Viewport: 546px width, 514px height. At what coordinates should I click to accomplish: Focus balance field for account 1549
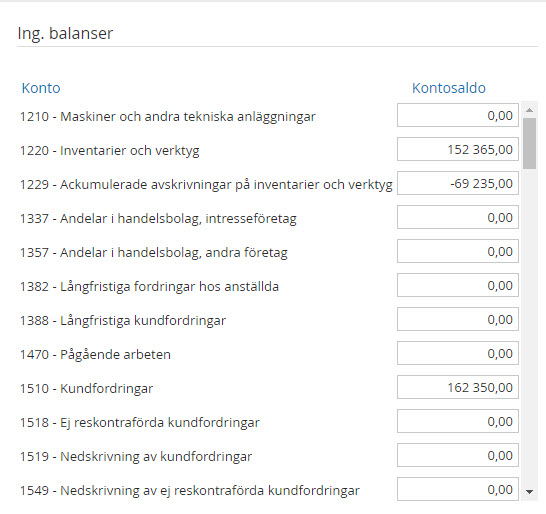tap(458, 489)
